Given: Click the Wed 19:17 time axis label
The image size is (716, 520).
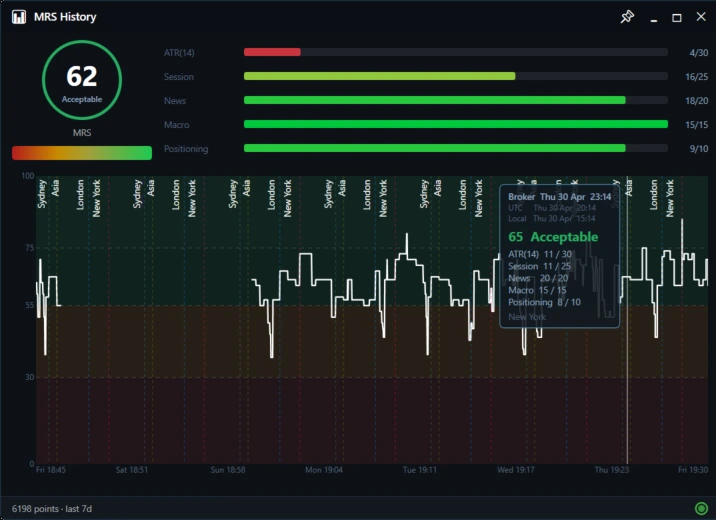Looking at the screenshot, I should (x=516, y=470).
